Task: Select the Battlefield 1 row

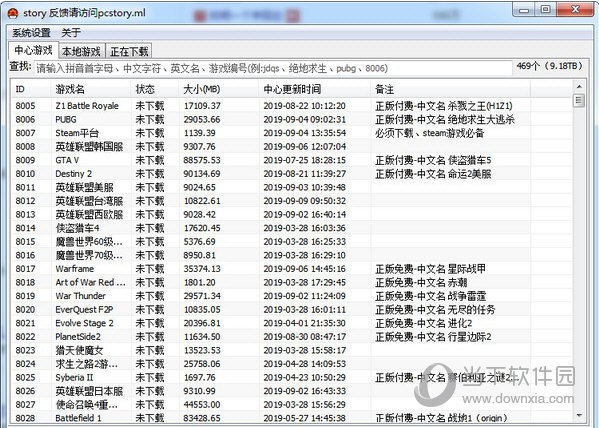Action: pos(292,418)
